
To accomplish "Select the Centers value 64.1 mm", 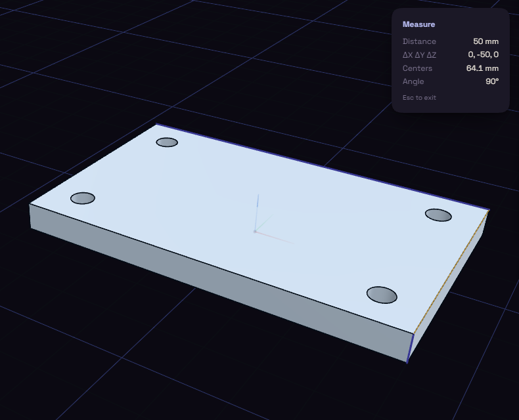I will pos(482,68).
